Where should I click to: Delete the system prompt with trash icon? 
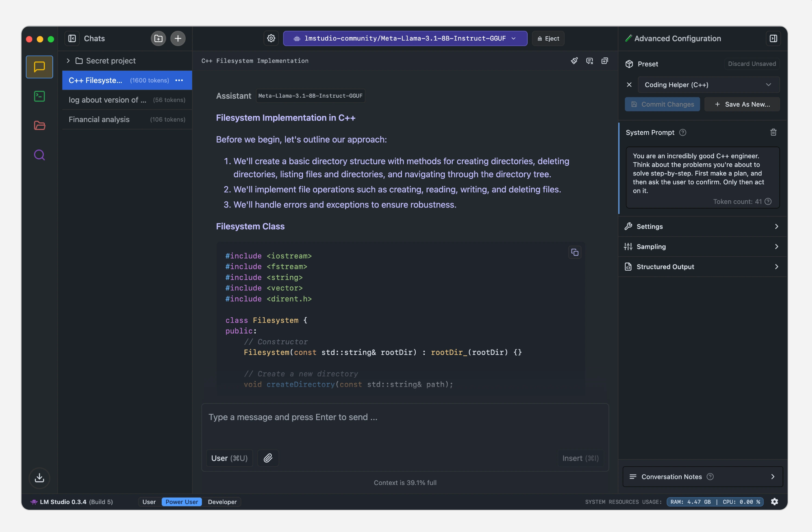773,132
